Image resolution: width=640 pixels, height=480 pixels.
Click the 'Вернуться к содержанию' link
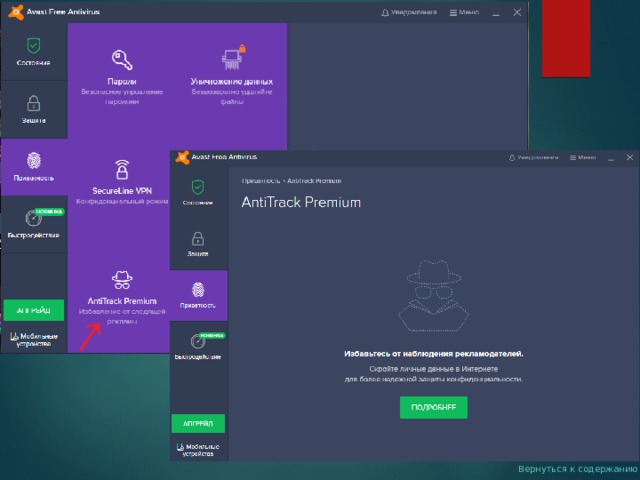pos(578,469)
